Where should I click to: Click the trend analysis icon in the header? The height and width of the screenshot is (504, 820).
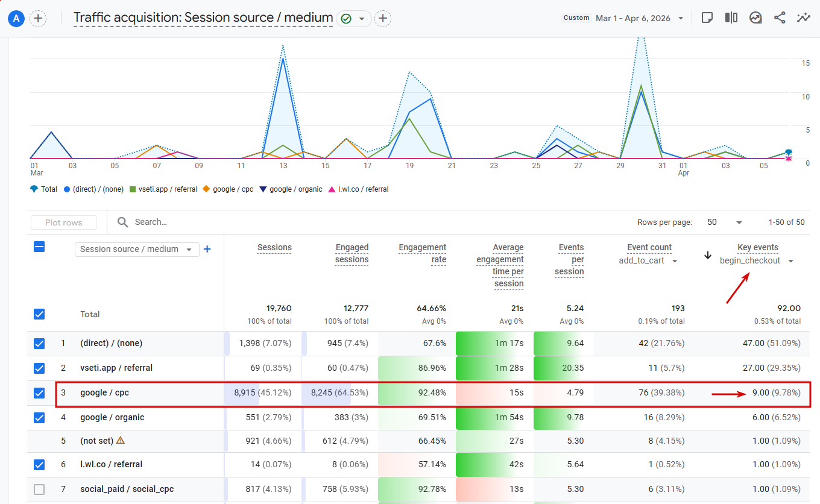755,18
